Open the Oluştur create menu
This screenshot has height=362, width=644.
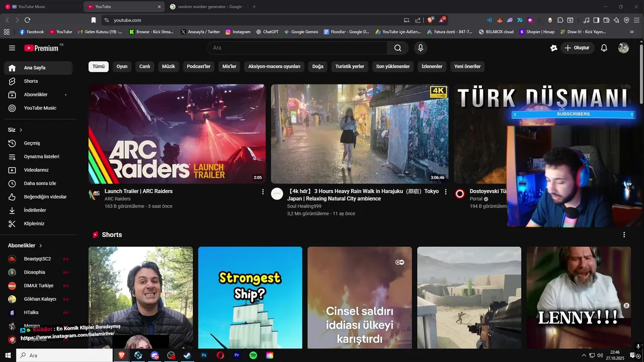[577, 48]
